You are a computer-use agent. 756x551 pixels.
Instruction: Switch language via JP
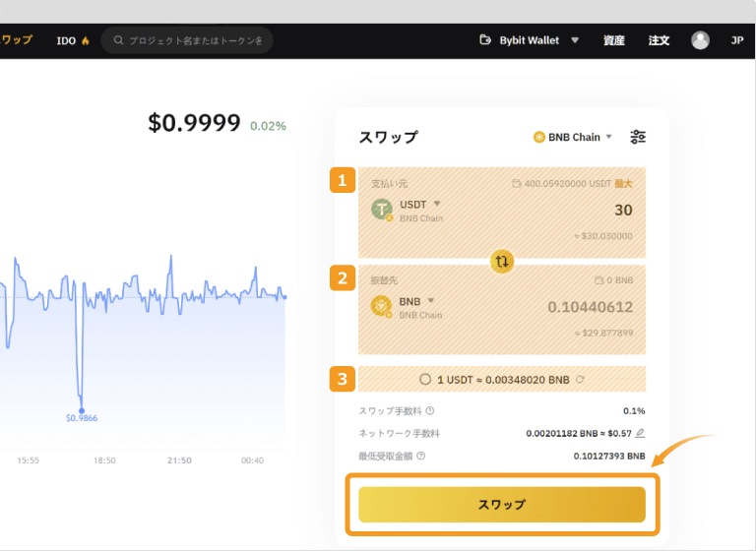pyautogui.click(x=736, y=40)
